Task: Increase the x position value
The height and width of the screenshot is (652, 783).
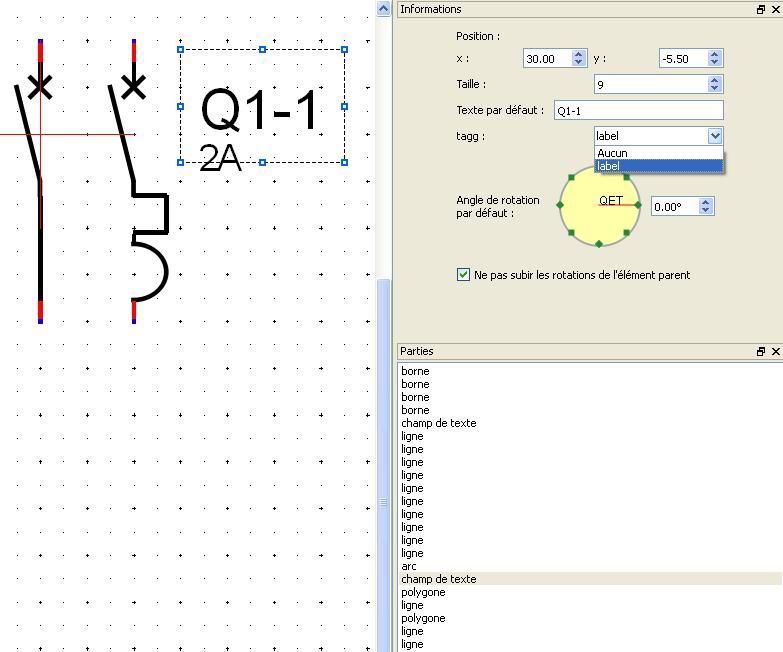Action: click(x=578, y=55)
